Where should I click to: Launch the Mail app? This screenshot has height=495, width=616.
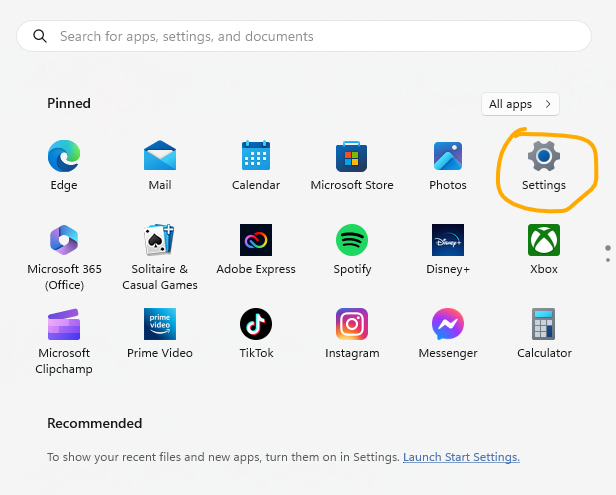pos(160,165)
